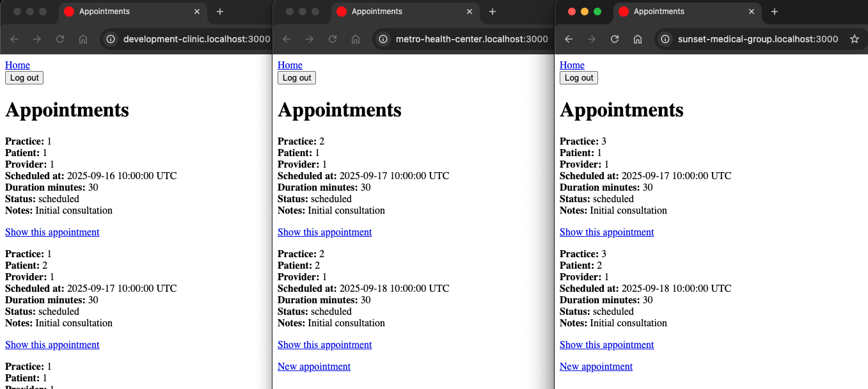This screenshot has width=868, height=389.
Task: Show sunset-medical-group appointment scheduled 2025-09-18
Action: (x=607, y=345)
